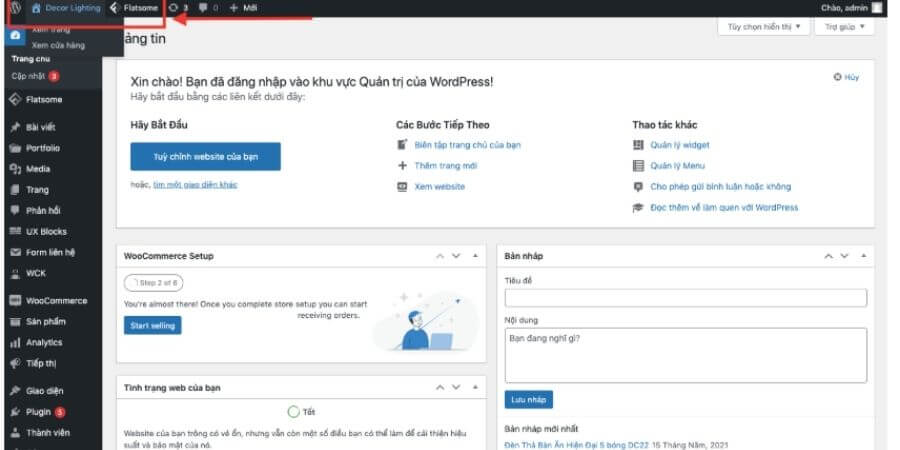The image size is (900, 450).
Task: Move WooCommerce Setup widget down
Action: pyautogui.click(x=456, y=256)
